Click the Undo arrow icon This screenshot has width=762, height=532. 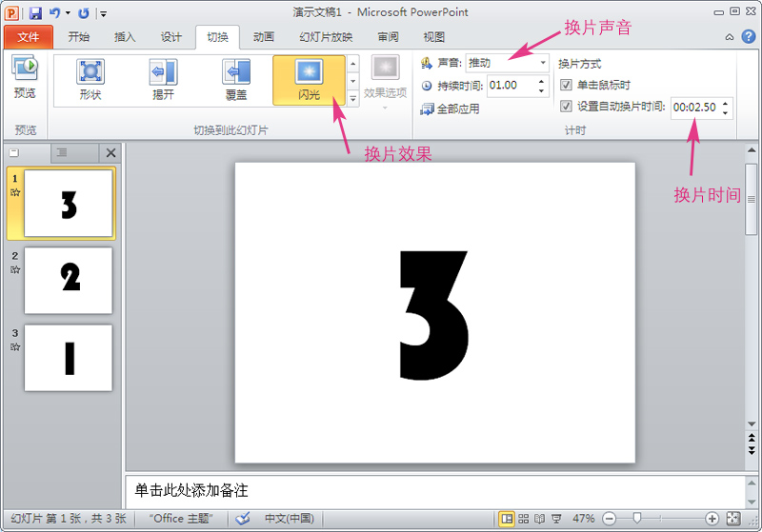coord(54,13)
